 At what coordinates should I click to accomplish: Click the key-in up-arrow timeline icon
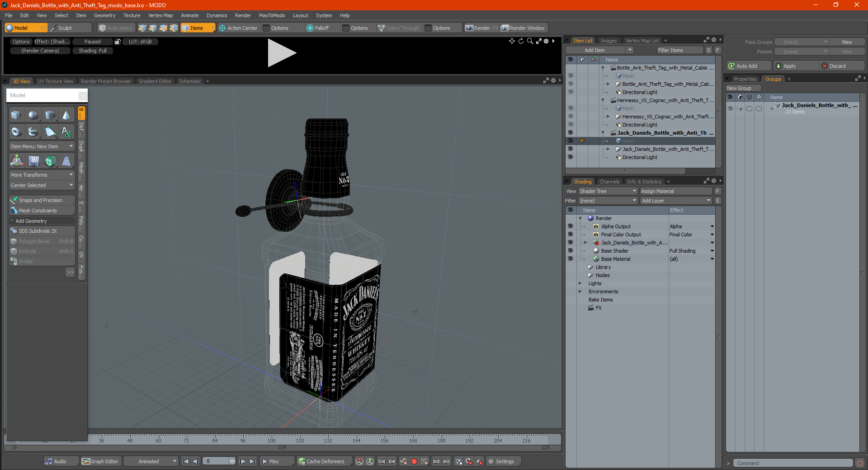click(x=359, y=461)
